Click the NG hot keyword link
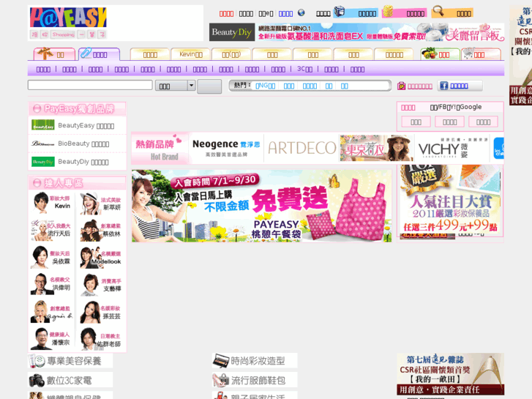 tap(266, 86)
